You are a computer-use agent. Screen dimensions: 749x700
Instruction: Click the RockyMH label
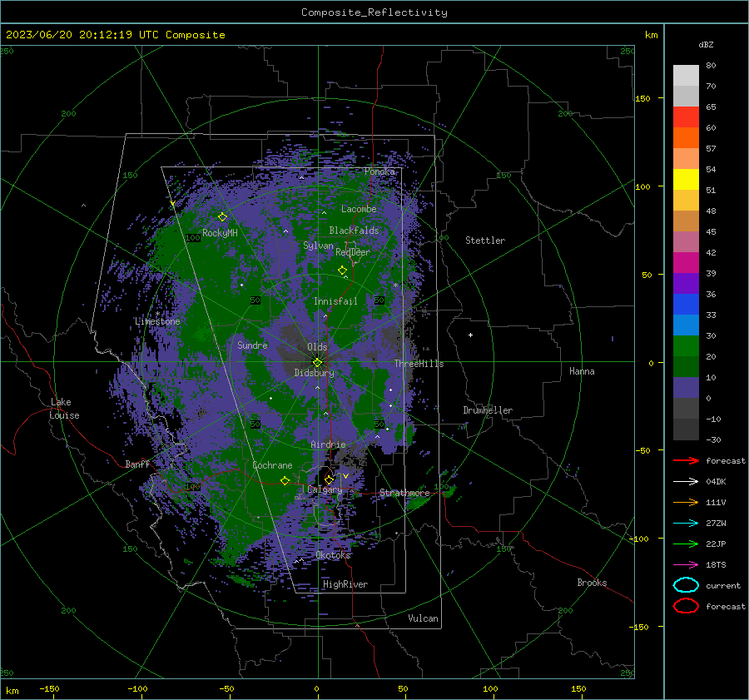pyautogui.click(x=220, y=233)
